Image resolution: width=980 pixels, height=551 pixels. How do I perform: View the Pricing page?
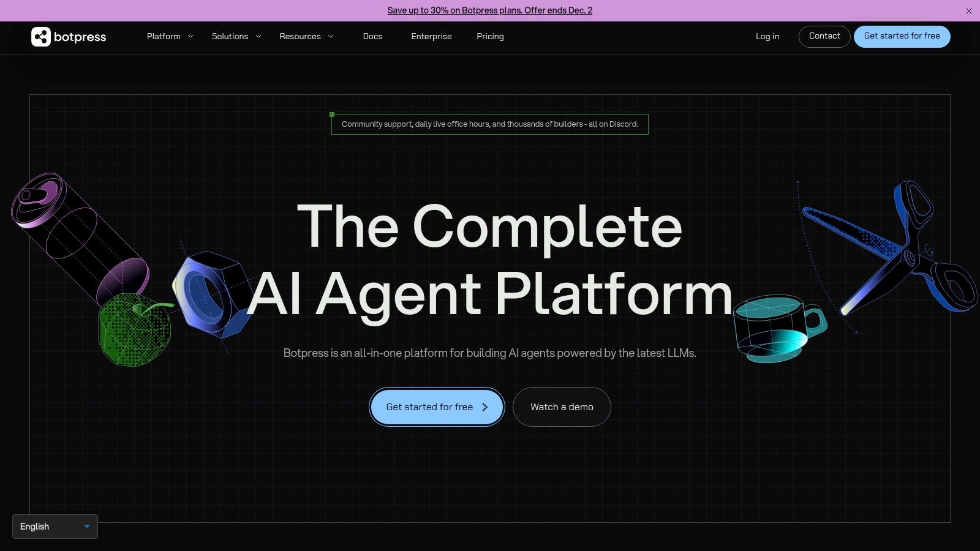[x=490, y=36]
